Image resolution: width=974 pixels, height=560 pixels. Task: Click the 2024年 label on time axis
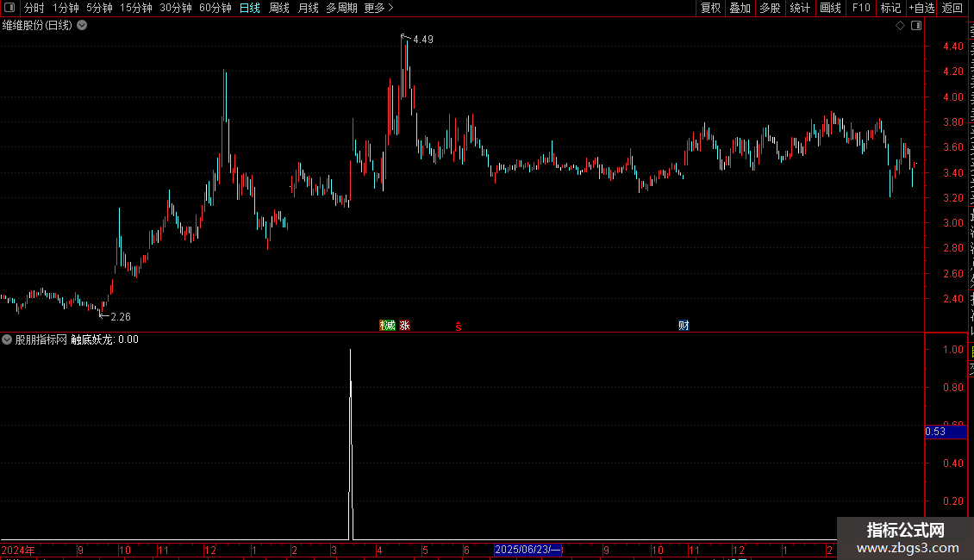pos(17,550)
